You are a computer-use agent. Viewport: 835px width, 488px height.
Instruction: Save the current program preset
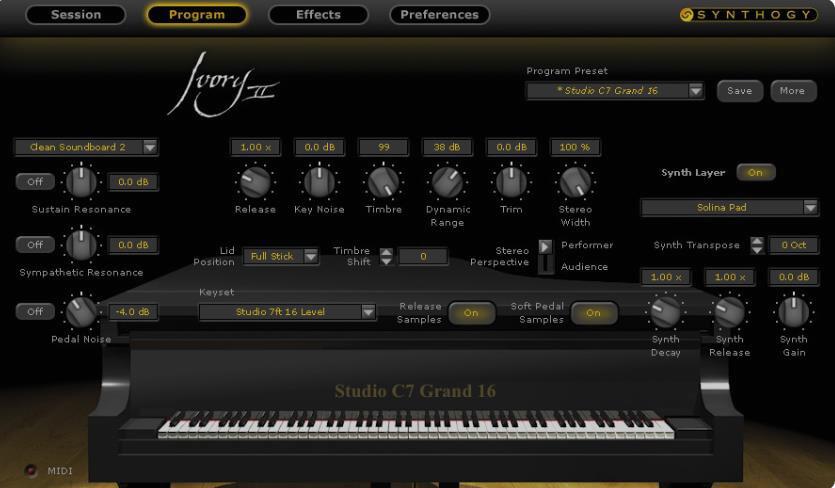click(x=740, y=91)
